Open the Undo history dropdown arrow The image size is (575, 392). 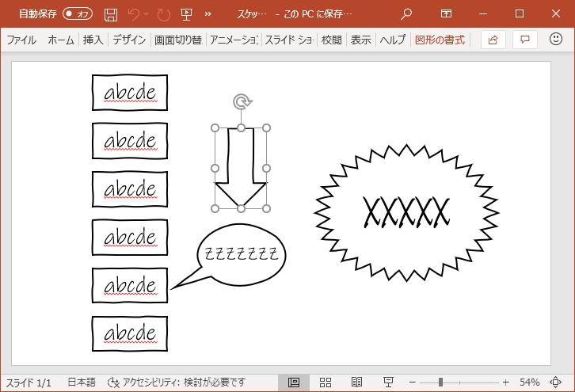point(147,14)
